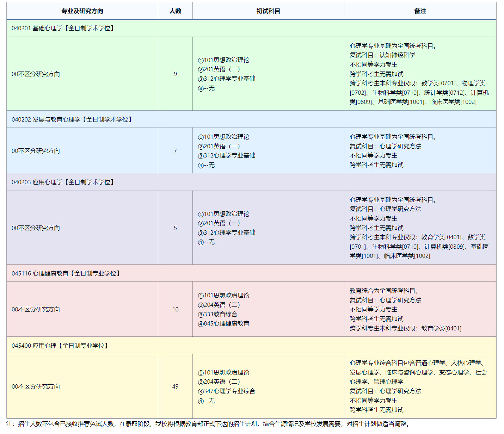The height and width of the screenshot is (434, 504).
Task: Select the 045400 应用心理 section row
Action: click(x=252, y=346)
